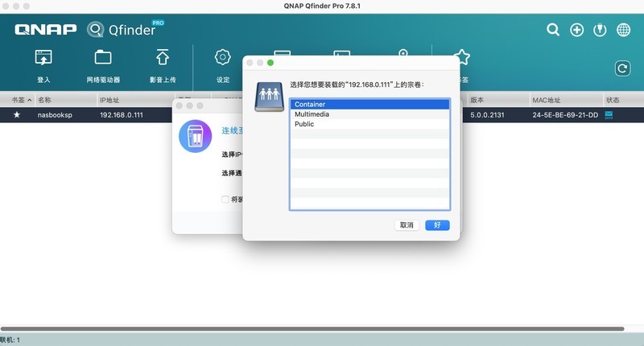Click IP address 192.168.0.111 cell
Screen dimensions: 644x346
[122, 115]
